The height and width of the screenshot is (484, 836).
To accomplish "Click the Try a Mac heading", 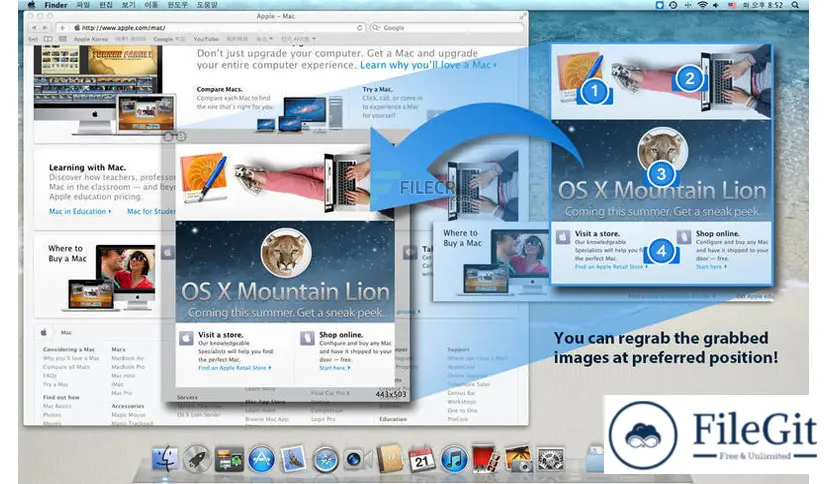I will point(377,89).
